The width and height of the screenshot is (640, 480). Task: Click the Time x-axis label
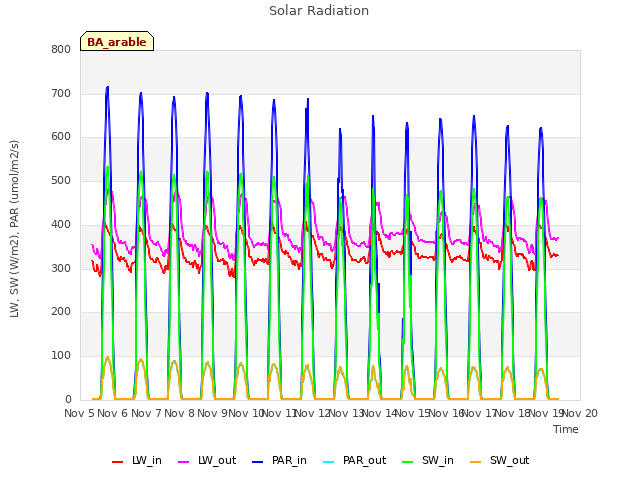(x=565, y=429)
